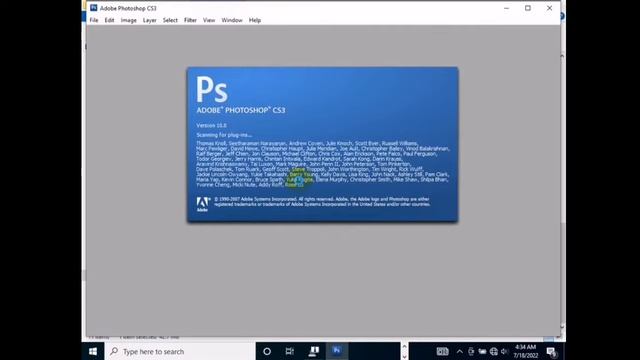Open Task View from the taskbar
Image resolution: width=640 pixels, height=360 pixels.
[290, 351]
